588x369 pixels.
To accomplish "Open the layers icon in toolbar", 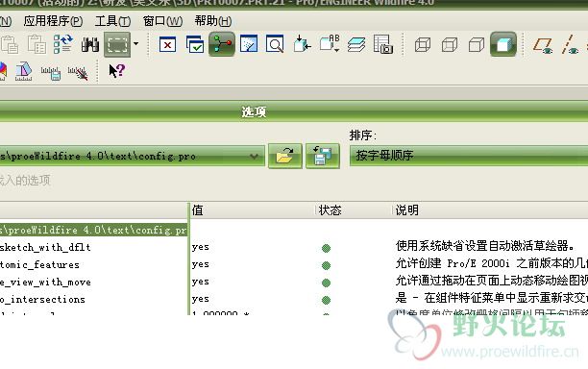I will (355, 45).
